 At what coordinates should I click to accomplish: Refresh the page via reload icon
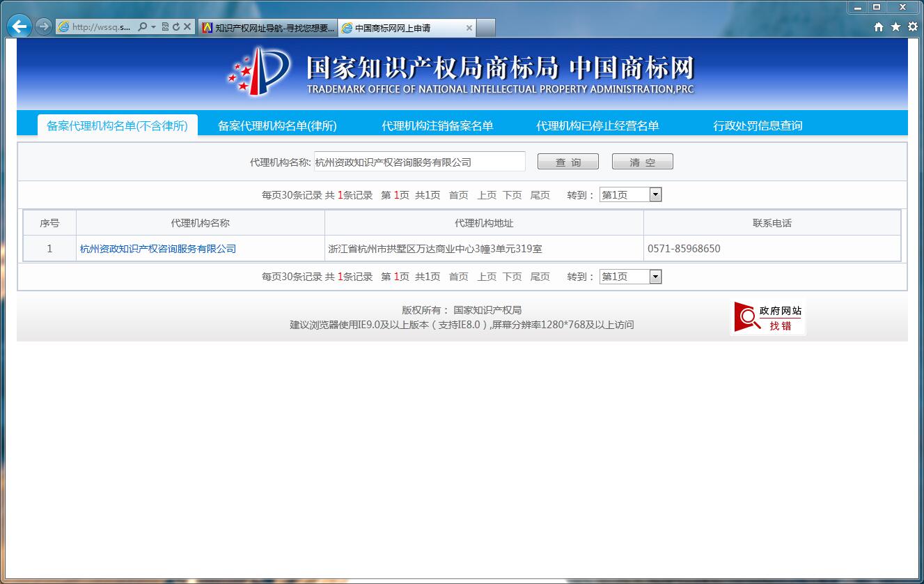[176, 27]
